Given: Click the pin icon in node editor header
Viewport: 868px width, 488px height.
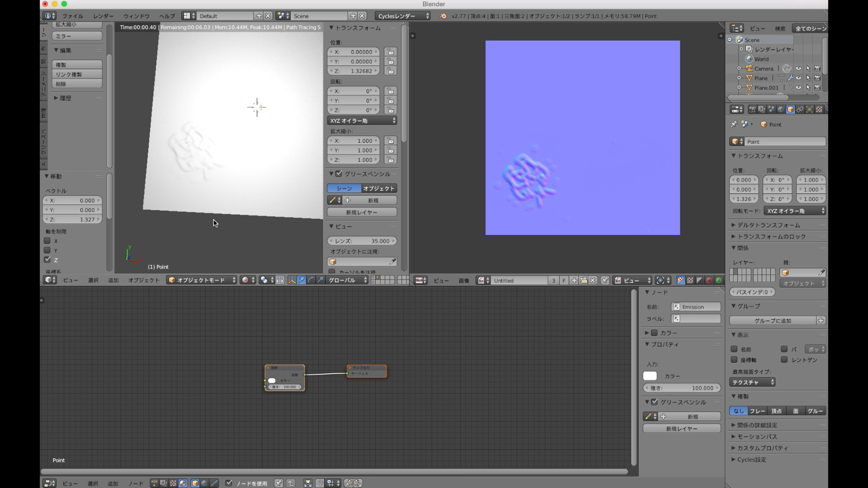Looking at the screenshot, I should pos(278,483).
